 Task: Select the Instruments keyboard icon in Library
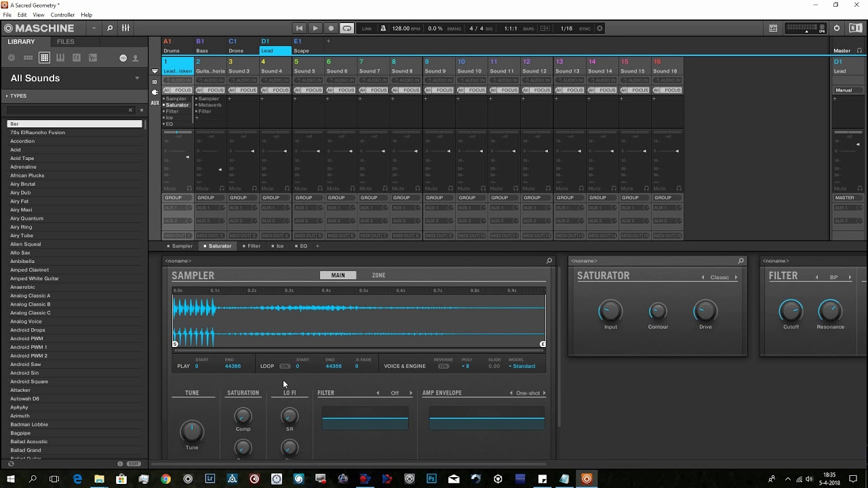pyautogui.click(x=60, y=58)
